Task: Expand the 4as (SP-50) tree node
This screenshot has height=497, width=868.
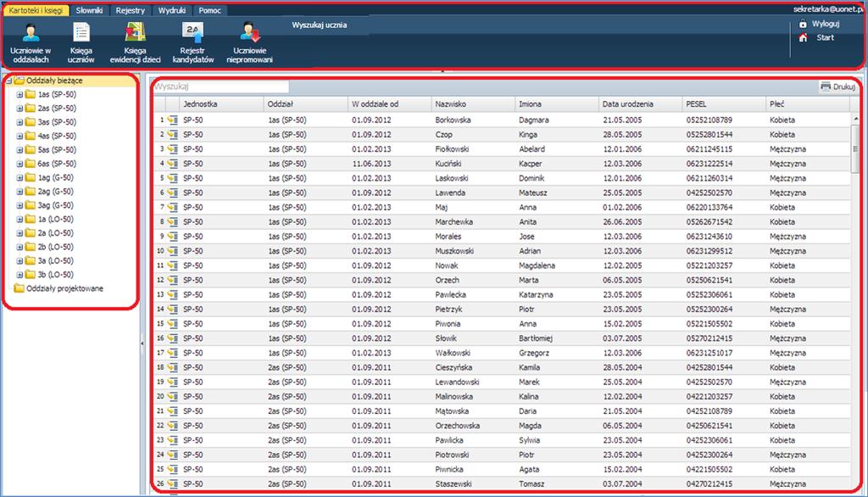Action: tap(19, 137)
